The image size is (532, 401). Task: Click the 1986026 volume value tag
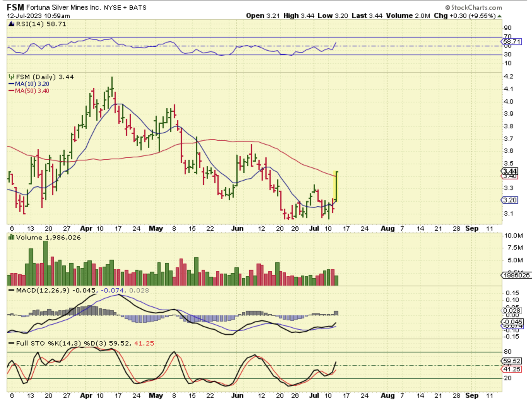click(517, 275)
